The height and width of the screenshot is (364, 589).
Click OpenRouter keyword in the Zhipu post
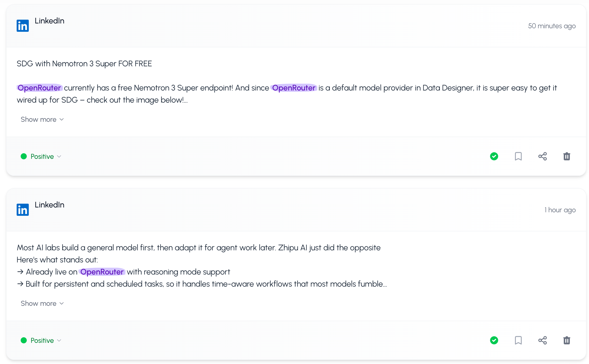(x=102, y=272)
